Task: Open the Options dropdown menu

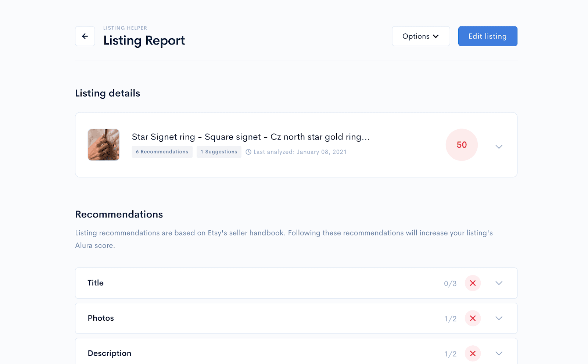Action: tap(421, 36)
